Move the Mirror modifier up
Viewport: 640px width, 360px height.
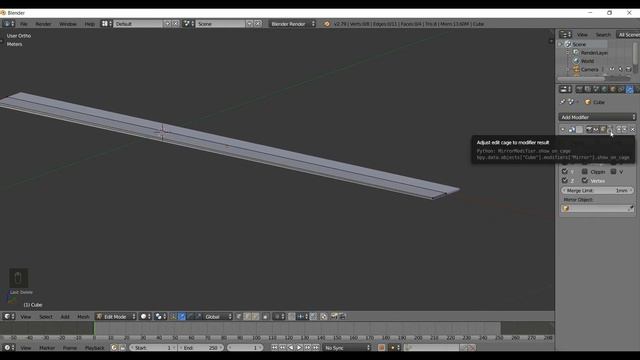pyautogui.click(x=619, y=130)
